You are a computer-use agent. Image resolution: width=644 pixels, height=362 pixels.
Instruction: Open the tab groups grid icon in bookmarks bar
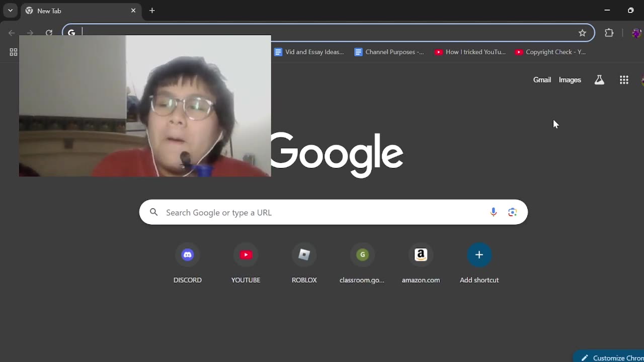[x=14, y=52]
